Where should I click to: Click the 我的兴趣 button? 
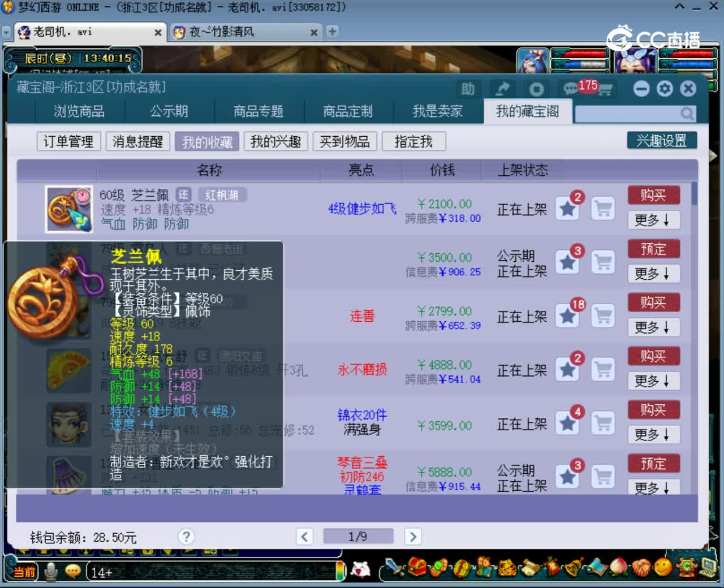point(275,141)
